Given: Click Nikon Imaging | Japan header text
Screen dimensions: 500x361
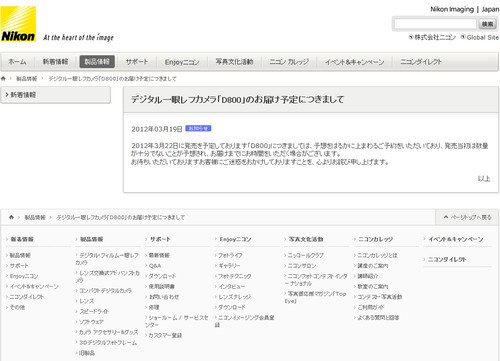Looking at the screenshot, I should point(465,9).
